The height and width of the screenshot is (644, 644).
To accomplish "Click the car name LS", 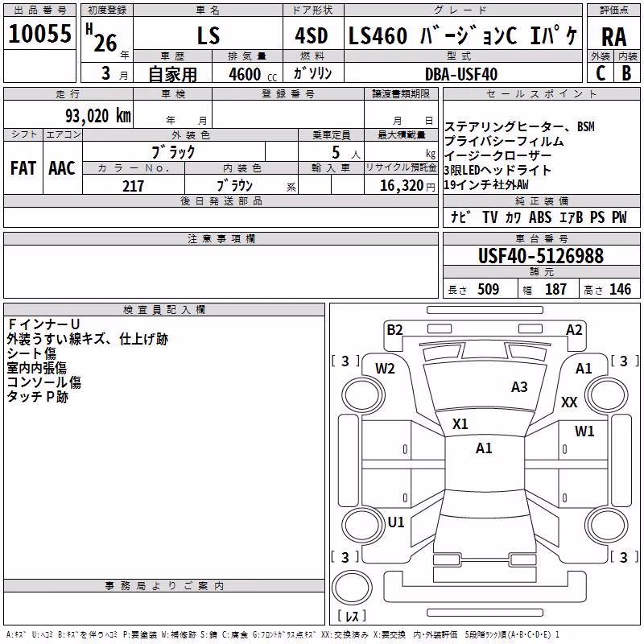I will coord(208,35).
